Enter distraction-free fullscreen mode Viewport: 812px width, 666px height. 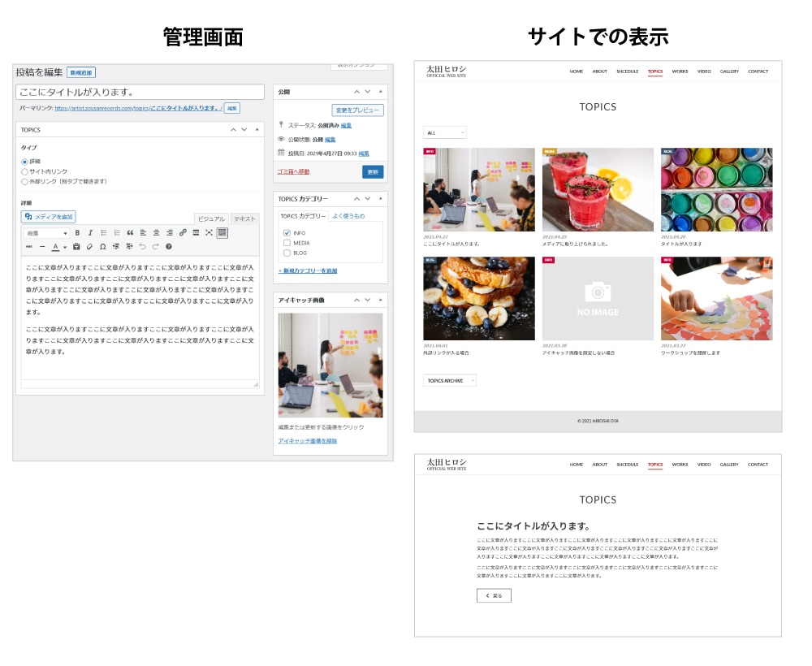[x=209, y=233]
